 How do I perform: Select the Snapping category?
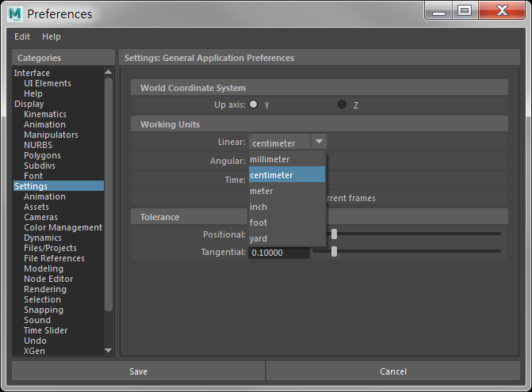[44, 310]
